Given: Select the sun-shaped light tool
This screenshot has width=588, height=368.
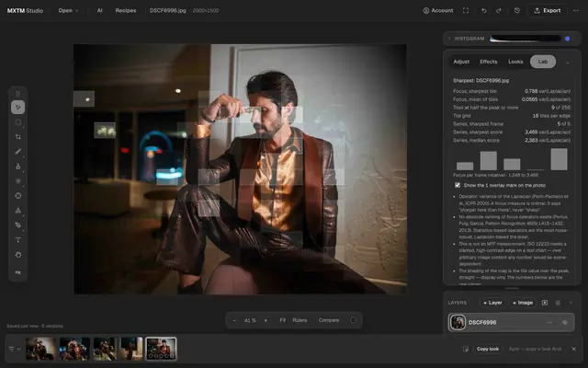Looking at the screenshot, I should click(17, 181).
